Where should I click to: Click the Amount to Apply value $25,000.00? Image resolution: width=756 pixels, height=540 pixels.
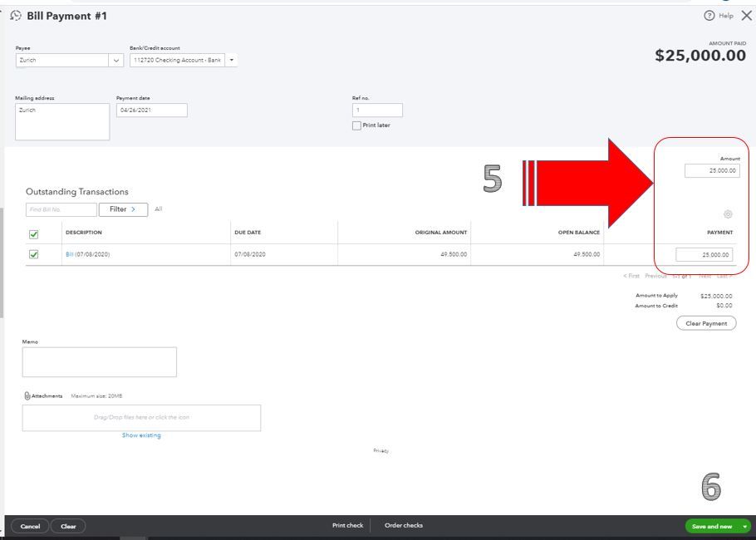point(716,296)
